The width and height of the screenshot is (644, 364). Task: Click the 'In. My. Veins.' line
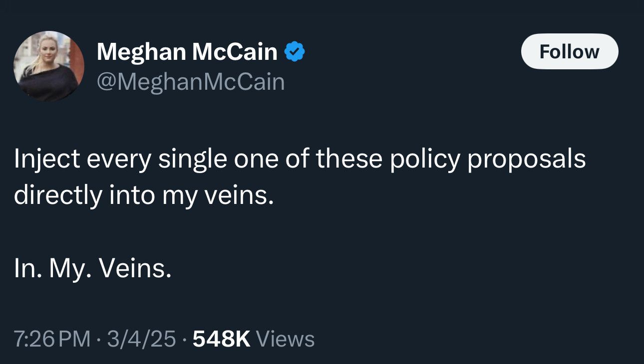click(x=93, y=269)
